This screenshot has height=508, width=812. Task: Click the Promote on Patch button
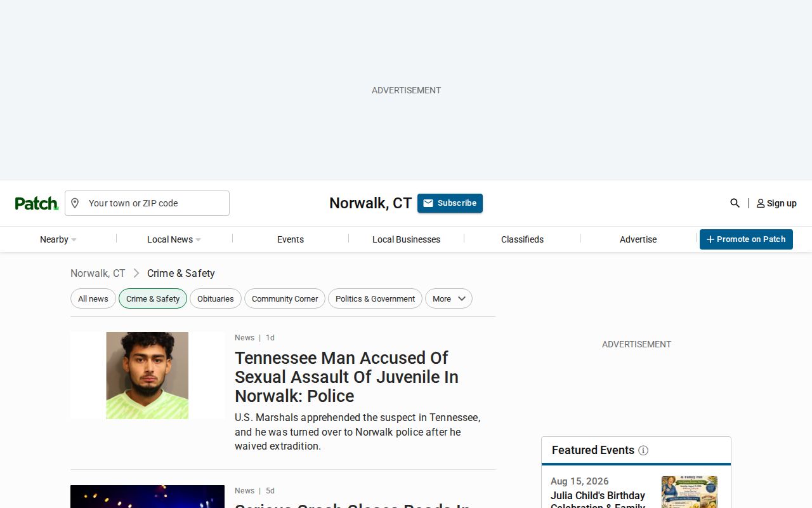click(x=746, y=239)
